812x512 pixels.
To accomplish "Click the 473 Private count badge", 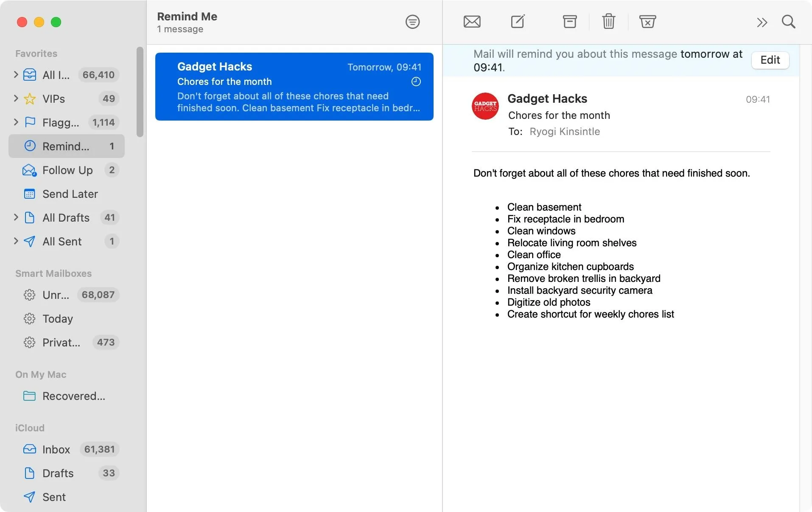I will (x=106, y=342).
